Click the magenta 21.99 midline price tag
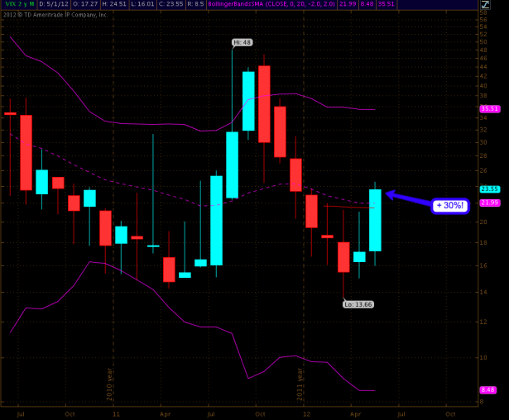509x420 pixels. tap(489, 203)
